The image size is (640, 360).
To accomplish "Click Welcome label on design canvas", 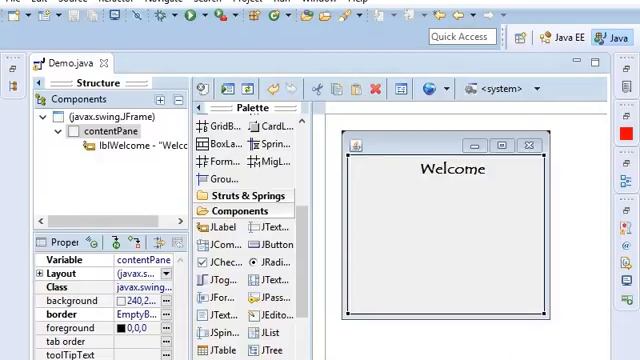I will tap(453, 169).
